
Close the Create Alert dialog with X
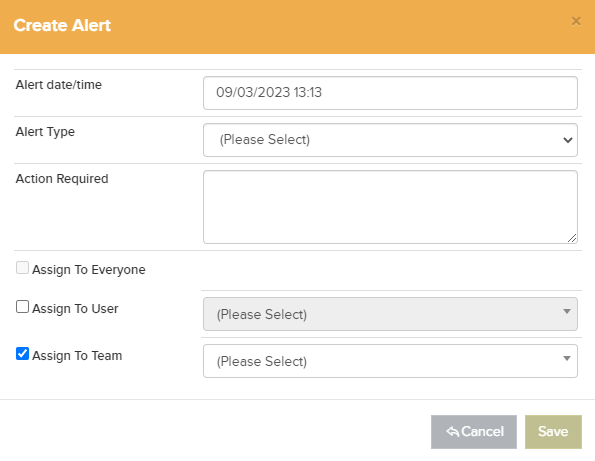[x=576, y=21]
